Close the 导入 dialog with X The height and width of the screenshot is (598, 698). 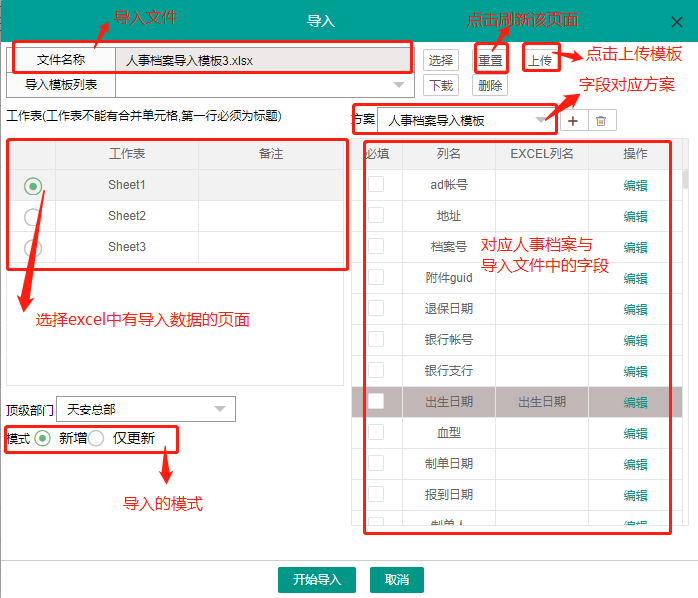tap(677, 21)
